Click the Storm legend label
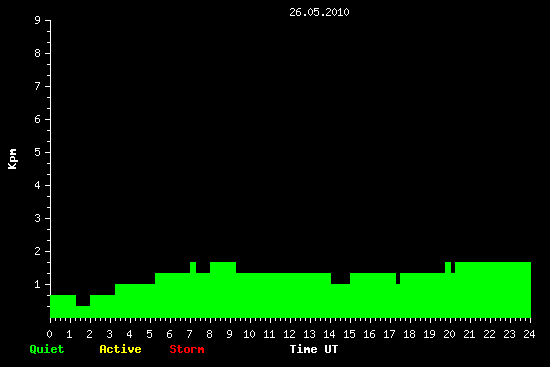 tap(187, 349)
